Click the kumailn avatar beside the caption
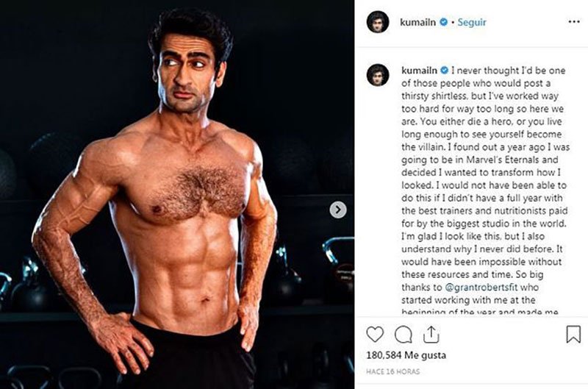The image size is (588, 389). pyautogui.click(x=378, y=75)
